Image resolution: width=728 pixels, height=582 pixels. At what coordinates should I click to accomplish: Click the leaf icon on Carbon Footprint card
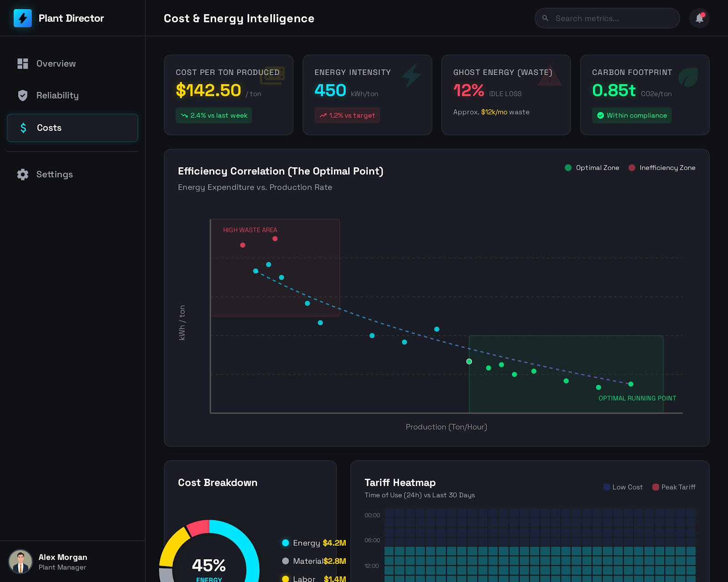688,77
